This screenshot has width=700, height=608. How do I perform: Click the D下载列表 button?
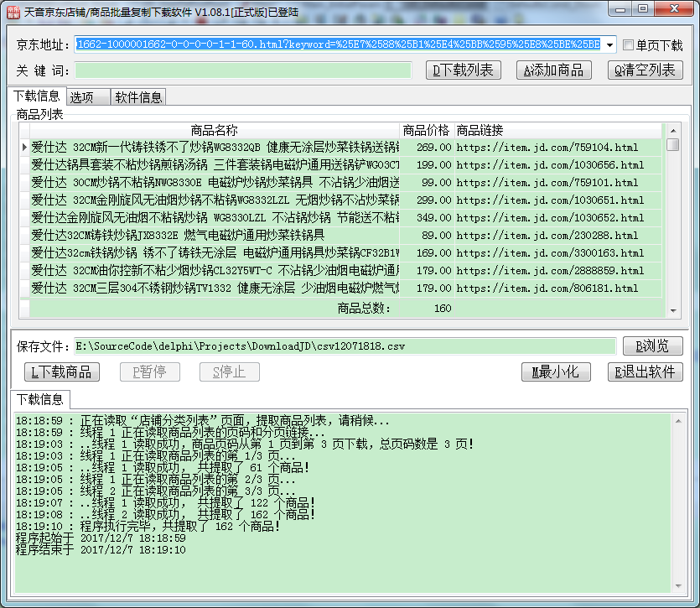pyautogui.click(x=464, y=70)
